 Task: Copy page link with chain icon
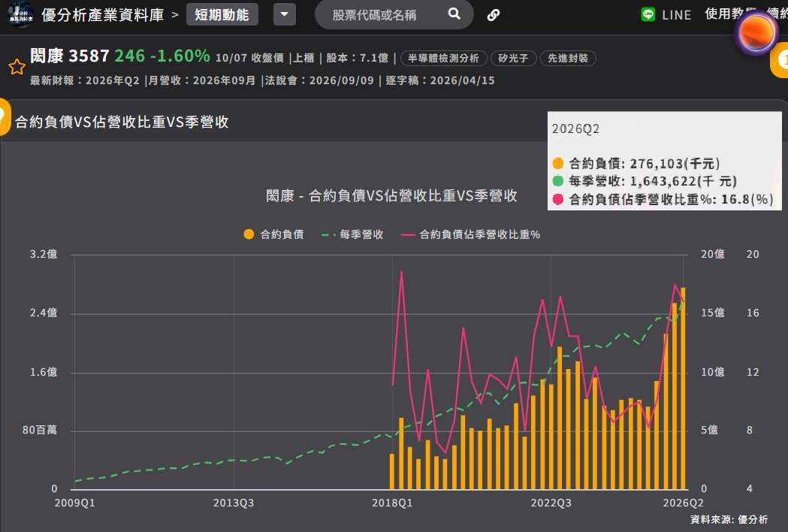coord(494,15)
